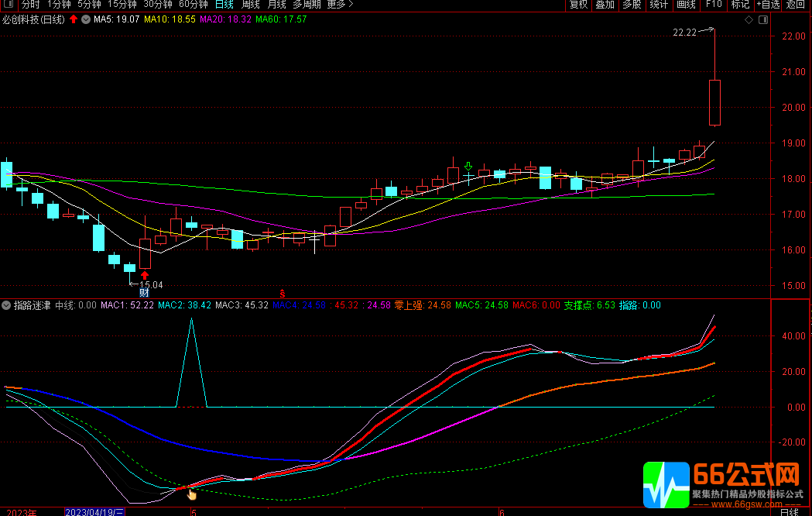Viewport: 812px width, 516px height.
Task: Click the 19.00 price axis label
Action: pyautogui.click(x=794, y=143)
